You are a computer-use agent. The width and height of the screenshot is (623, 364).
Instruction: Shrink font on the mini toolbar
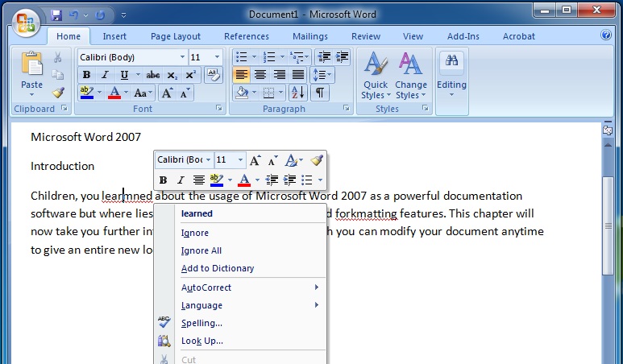273,160
